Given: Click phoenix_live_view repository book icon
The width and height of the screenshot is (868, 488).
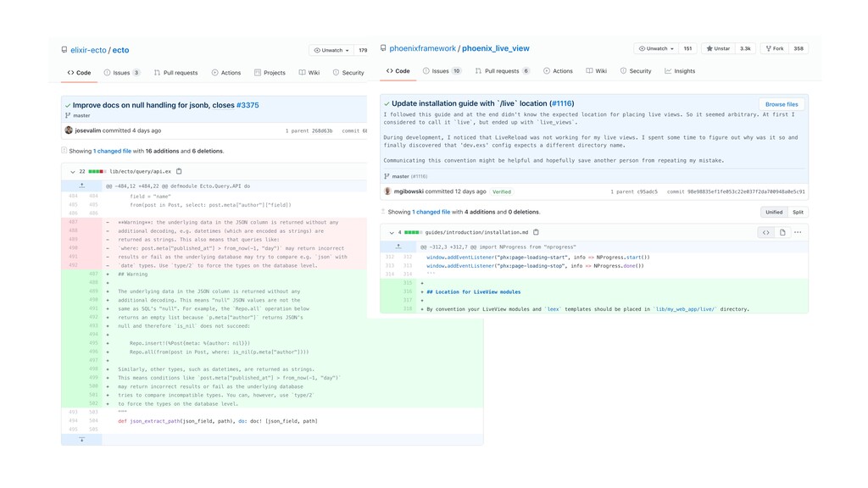Looking at the screenshot, I should 383,48.
